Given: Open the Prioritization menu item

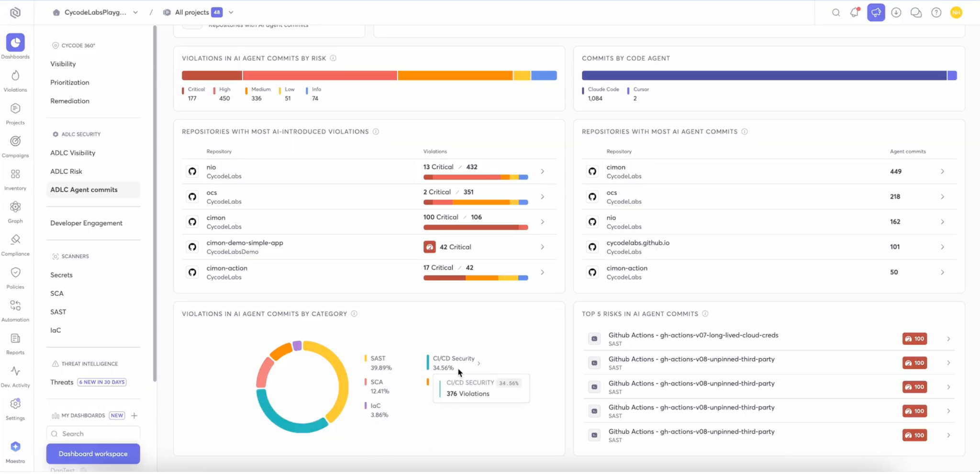Looking at the screenshot, I should pos(70,82).
